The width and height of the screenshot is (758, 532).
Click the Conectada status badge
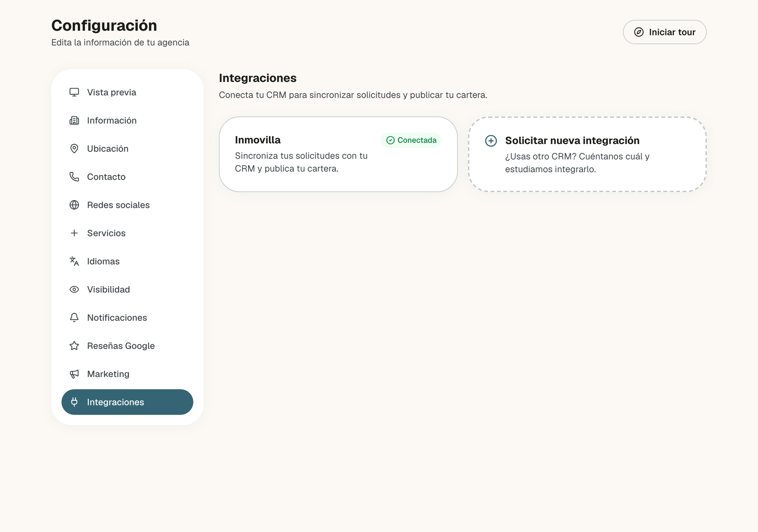(x=411, y=140)
